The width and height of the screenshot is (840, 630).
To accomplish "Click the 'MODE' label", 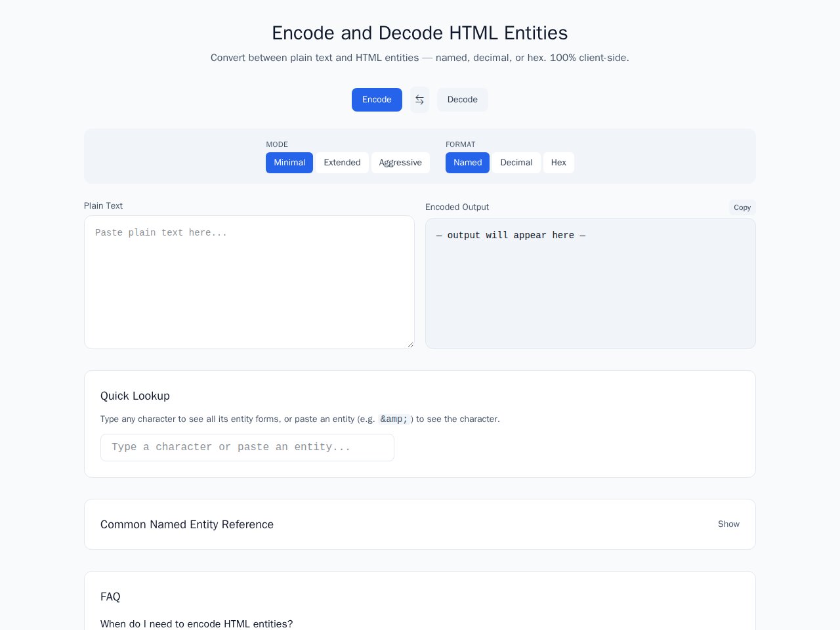I will point(277,144).
